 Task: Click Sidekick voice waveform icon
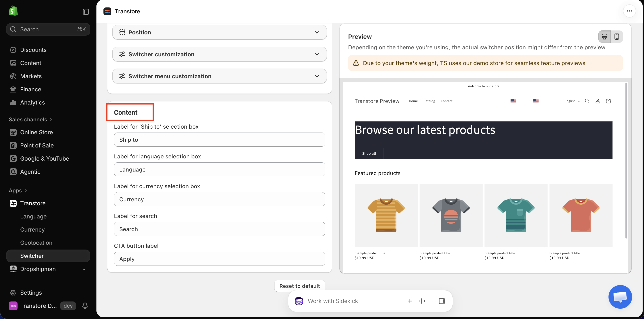[422, 301]
